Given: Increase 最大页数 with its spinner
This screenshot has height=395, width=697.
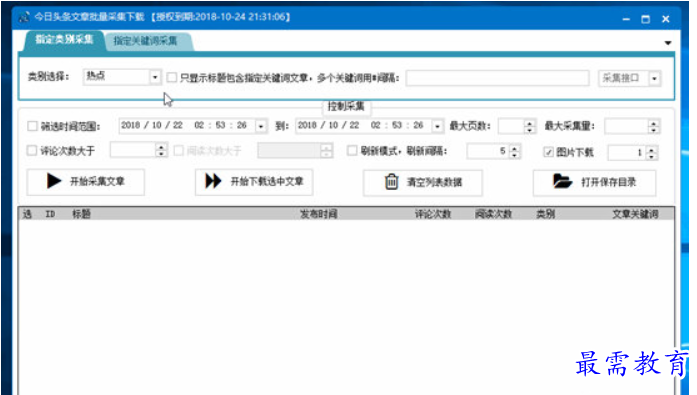Looking at the screenshot, I should (x=529, y=124).
